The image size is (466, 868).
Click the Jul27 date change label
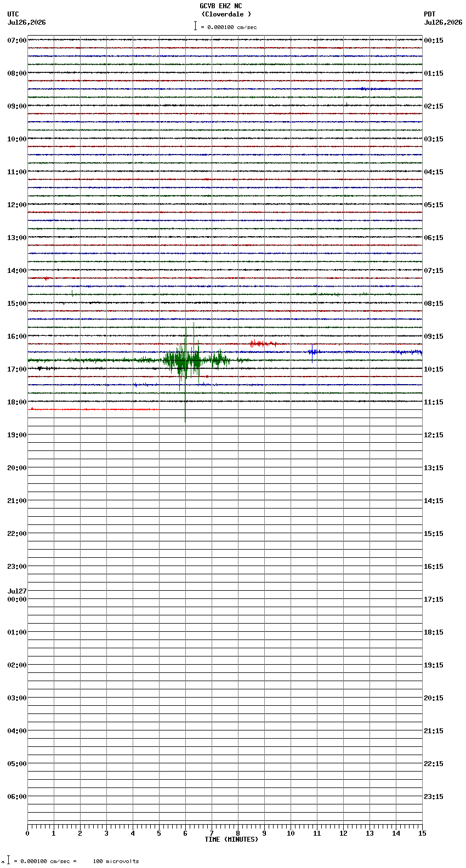(x=17, y=591)
